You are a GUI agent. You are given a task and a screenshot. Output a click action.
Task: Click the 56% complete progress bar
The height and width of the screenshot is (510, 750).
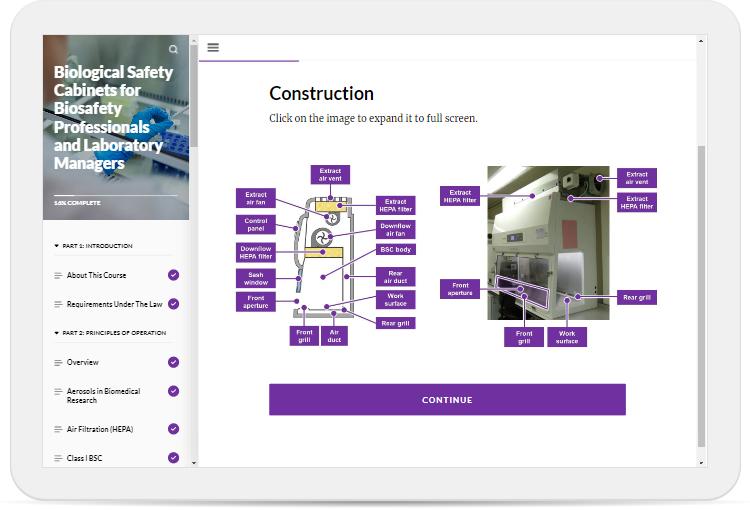click(x=115, y=195)
